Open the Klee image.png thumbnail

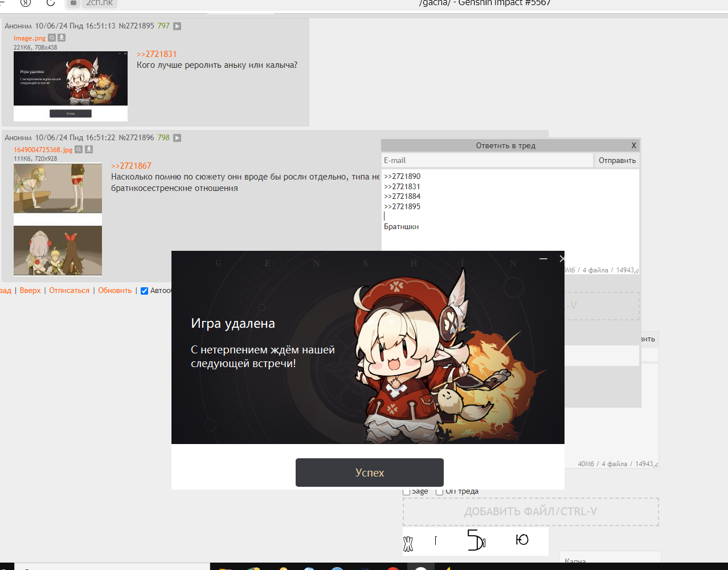pos(71,87)
